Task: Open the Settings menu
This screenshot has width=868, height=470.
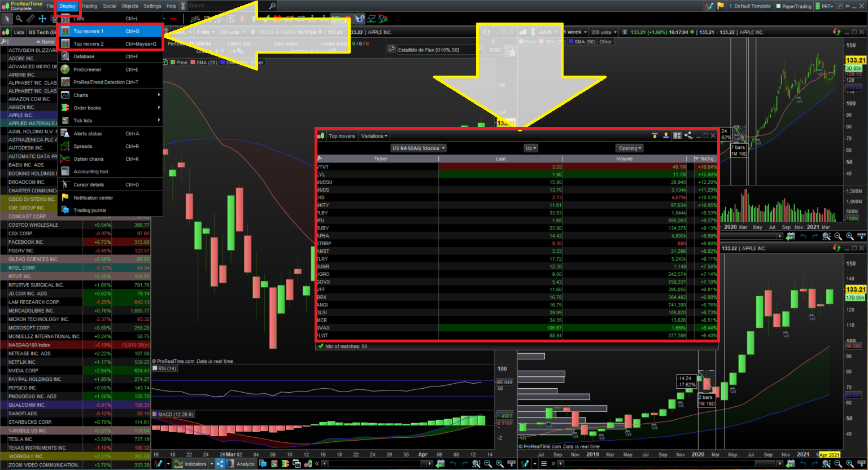Action: 152,6
